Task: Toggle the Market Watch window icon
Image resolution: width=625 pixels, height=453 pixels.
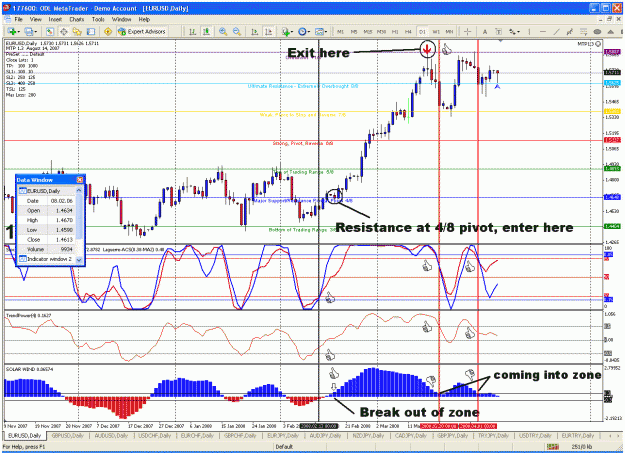Action: coord(50,32)
